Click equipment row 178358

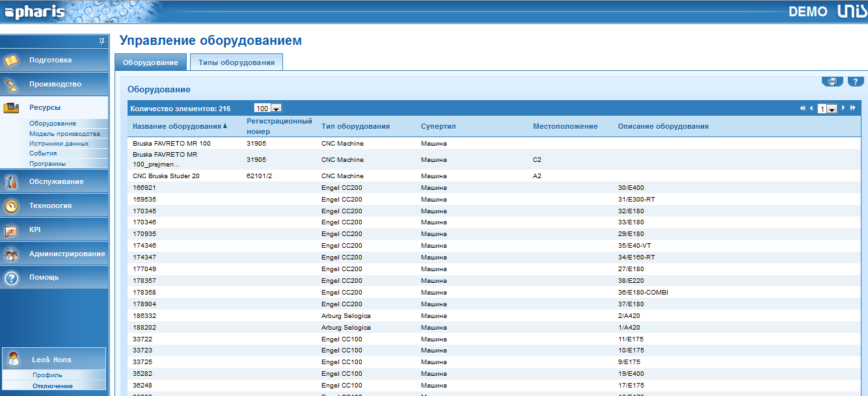495,293
